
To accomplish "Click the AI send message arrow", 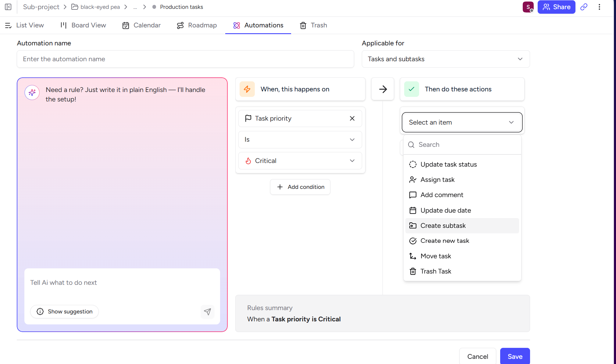I will click(207, 312).
